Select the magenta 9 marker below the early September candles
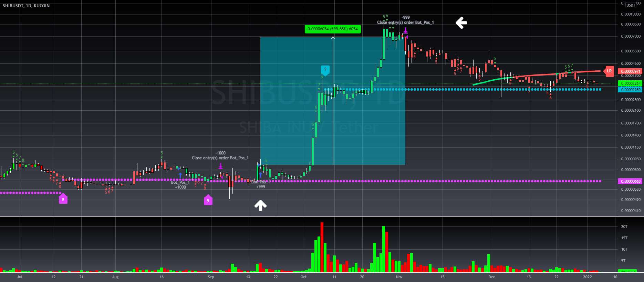644x282 pixels. point(208,200)
